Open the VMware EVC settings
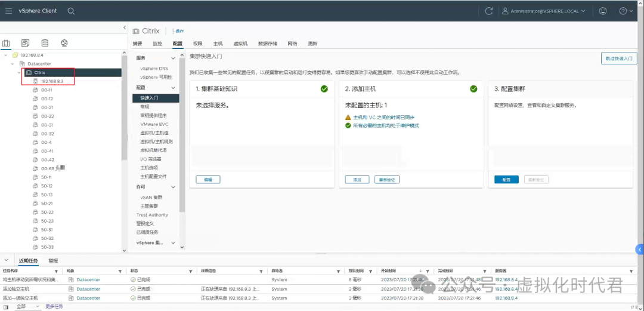Image resolution: width=644 pixels, height=311 pixels. tap(154, 124)
